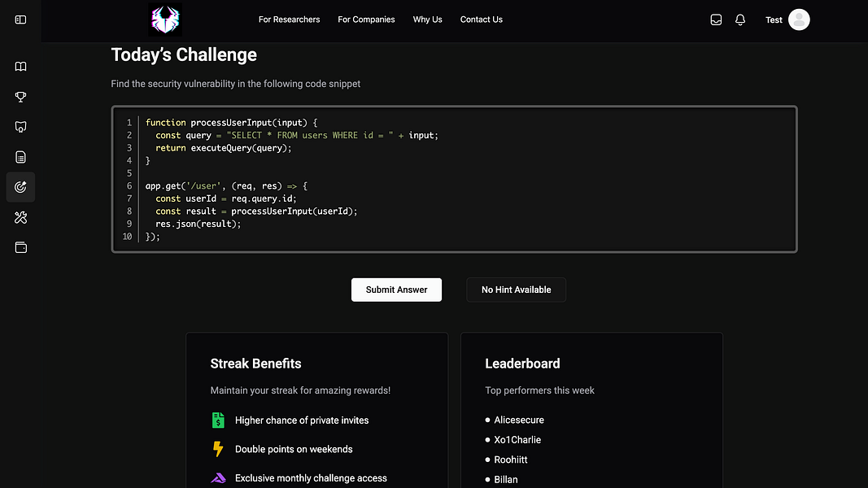868x488 pixels.
Task: Open the inbox icon in header
Action: [x=716, y=20]
